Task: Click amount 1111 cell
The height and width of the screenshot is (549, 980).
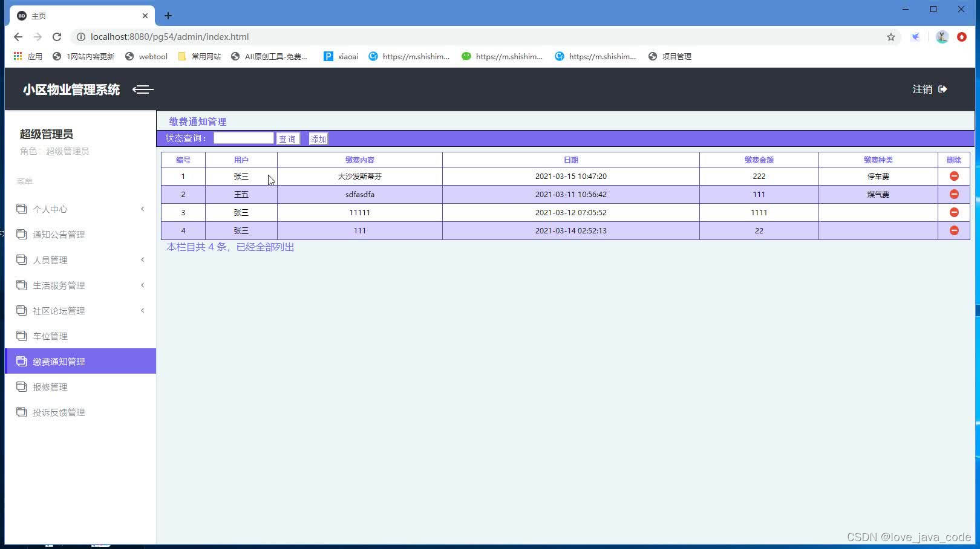Action: 759,212
